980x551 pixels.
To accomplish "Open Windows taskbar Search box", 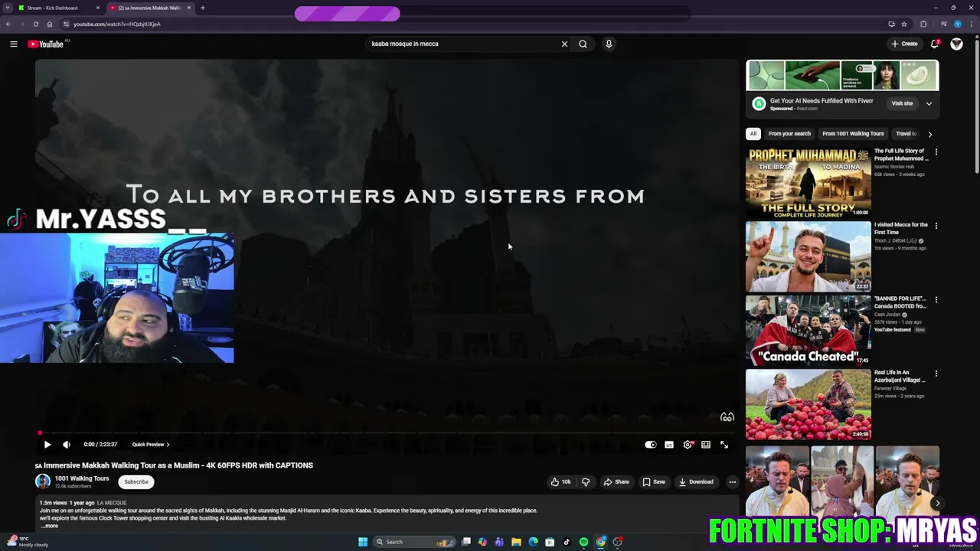I will click(413, 542).
